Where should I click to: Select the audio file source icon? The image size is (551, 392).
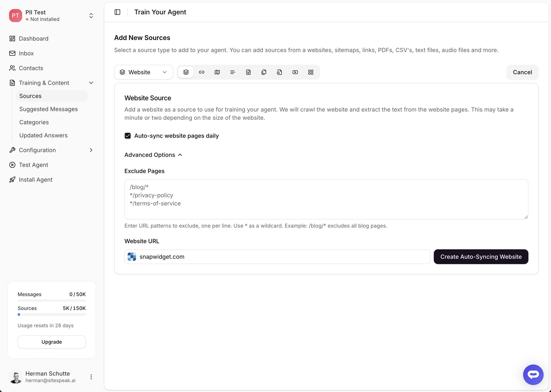(x=279, y=72)
